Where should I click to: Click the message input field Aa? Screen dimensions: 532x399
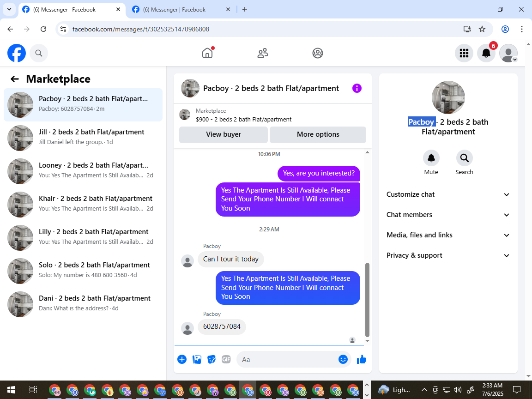point(288,359)
